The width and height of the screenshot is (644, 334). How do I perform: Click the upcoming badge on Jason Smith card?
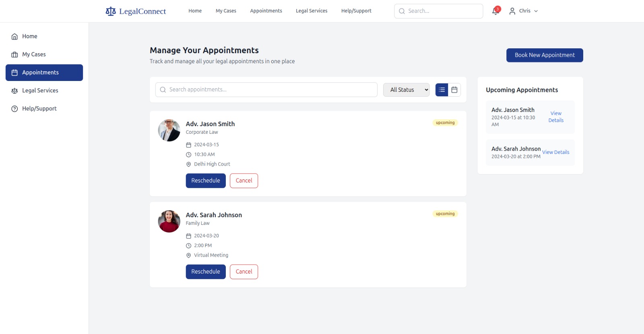point(445,123)
